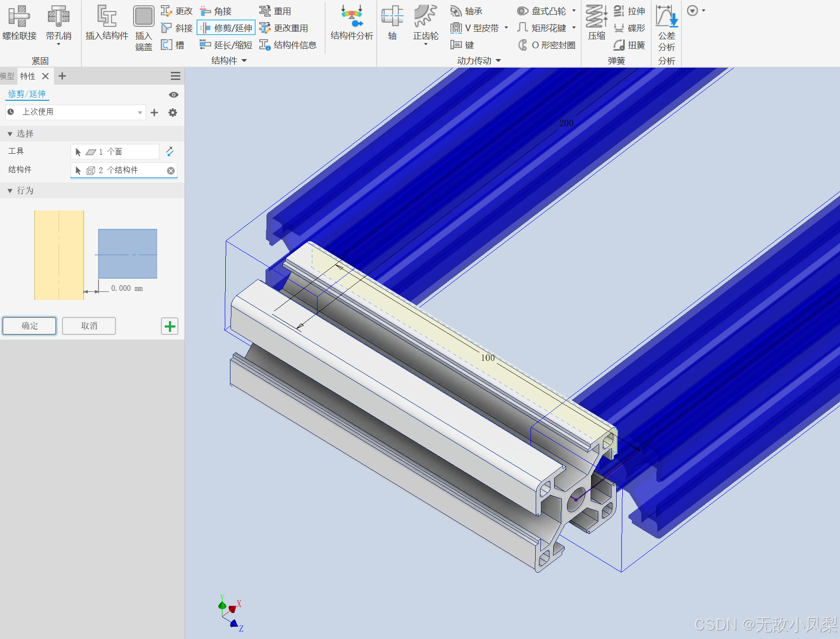
Task: Switch to the 特性 tab
Action: click(x=27, y=76)
